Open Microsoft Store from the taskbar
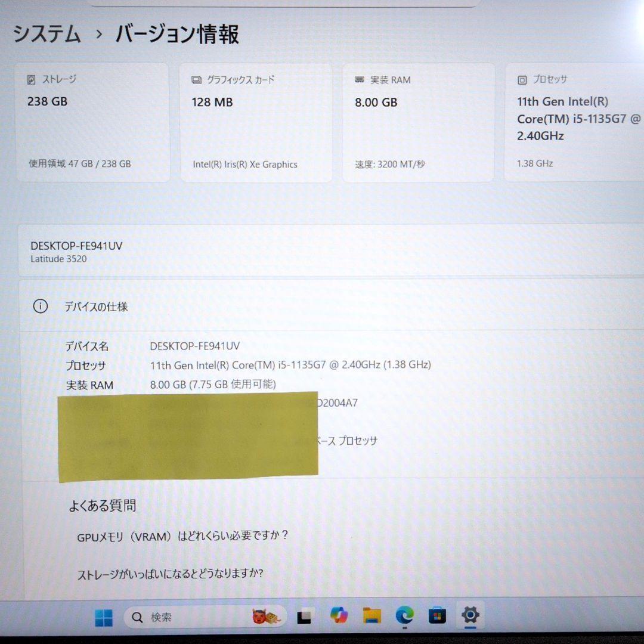 point(437,615)
